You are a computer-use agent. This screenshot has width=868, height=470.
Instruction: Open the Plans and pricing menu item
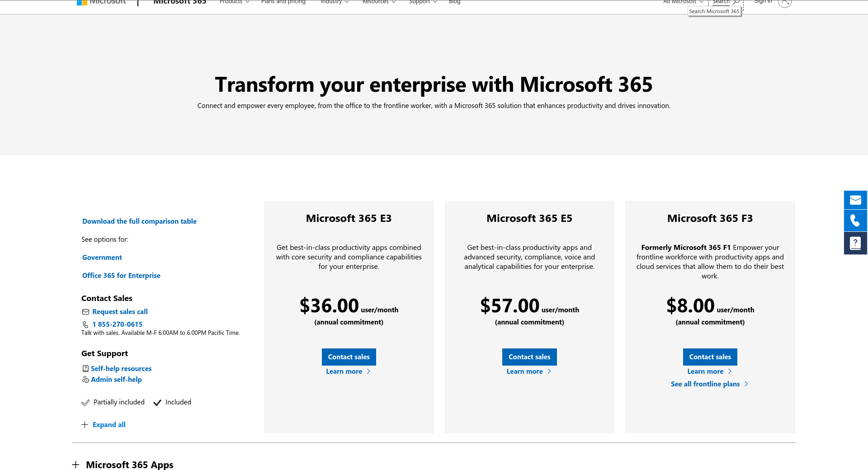[283, 2]
